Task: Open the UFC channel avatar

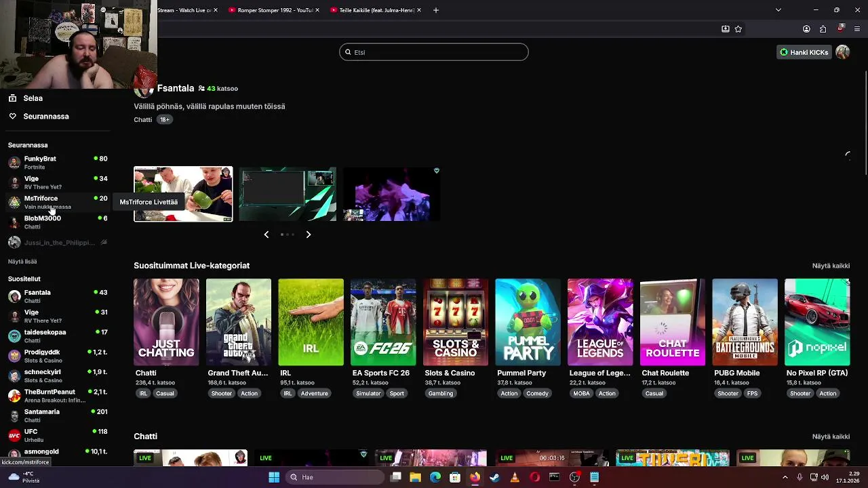Action: click(14, 436)
